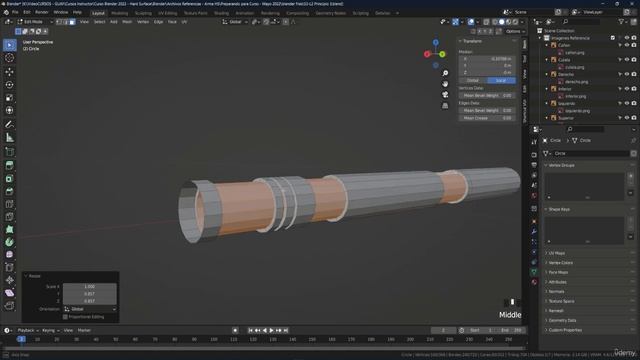Select the Spin tool
The width and height of the screenshot is (640, 360).
pos(9,242)
